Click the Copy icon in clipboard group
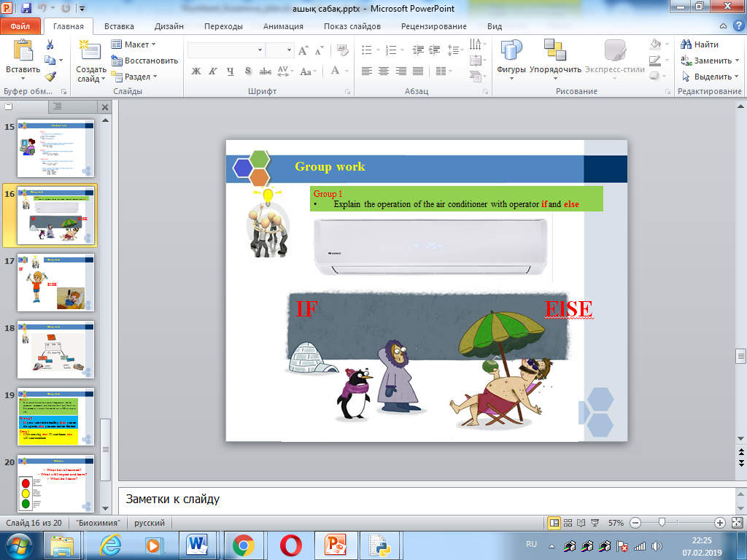The width and height of the screenshot is (747, 560). (50, 61)
